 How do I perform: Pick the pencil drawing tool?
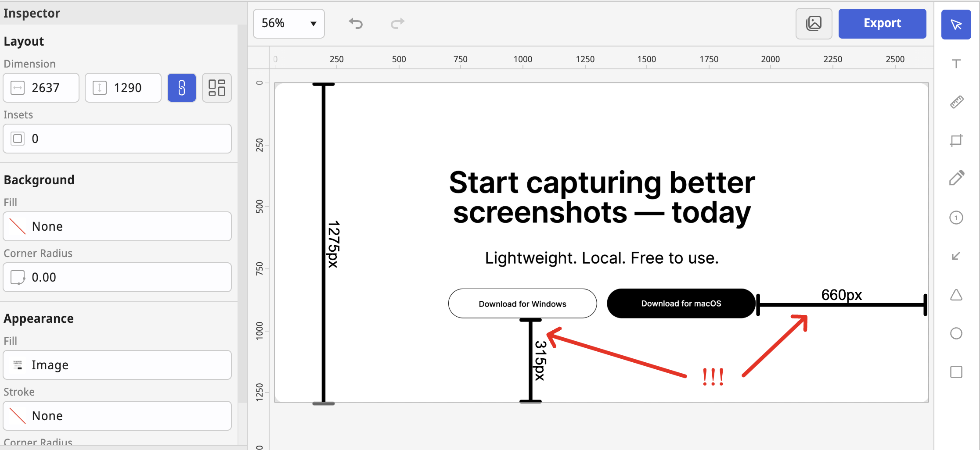[956, 178]
